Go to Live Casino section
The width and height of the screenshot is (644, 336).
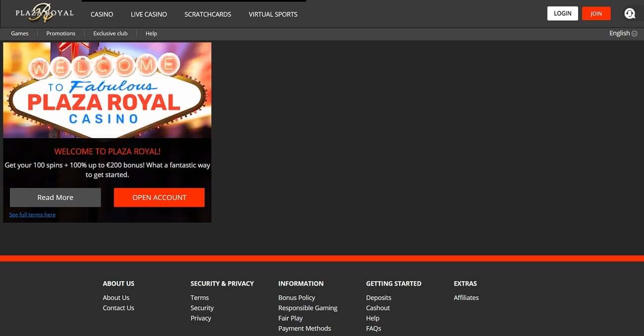point(149,14)
